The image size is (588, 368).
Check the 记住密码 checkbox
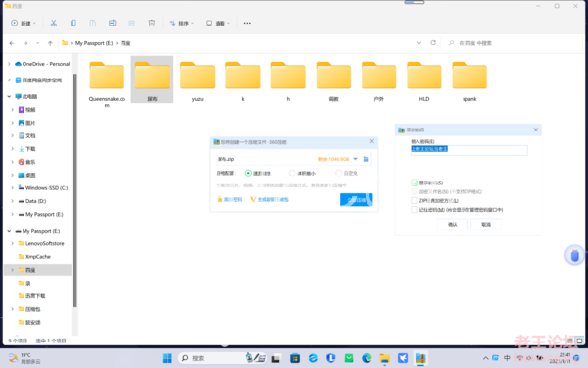(x=415, y=210)
